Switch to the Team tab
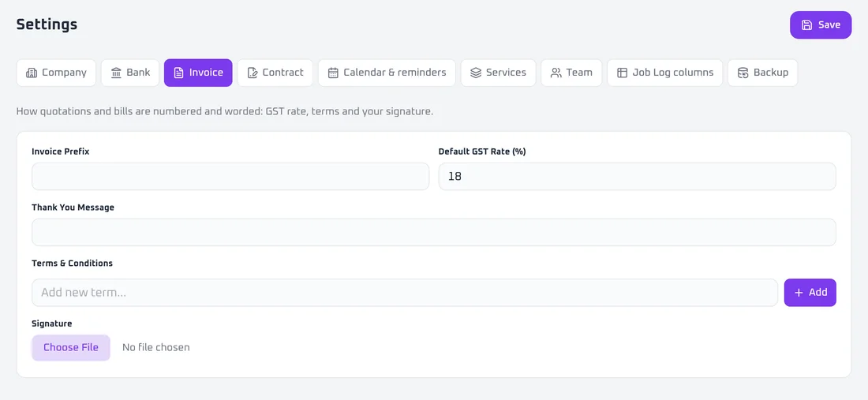Screen dimensions: 868x400 [571, 73]
